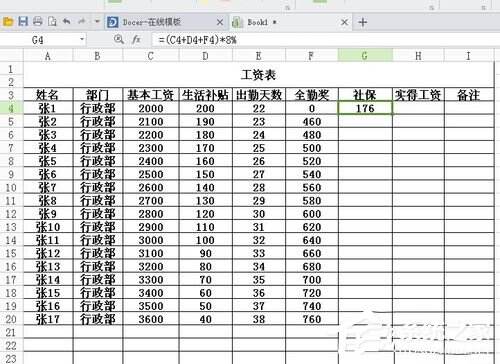The height and width of the screenshot is (364, 500).
Task: Select attendance bonus cell 760
Action: tap(311, 319)
